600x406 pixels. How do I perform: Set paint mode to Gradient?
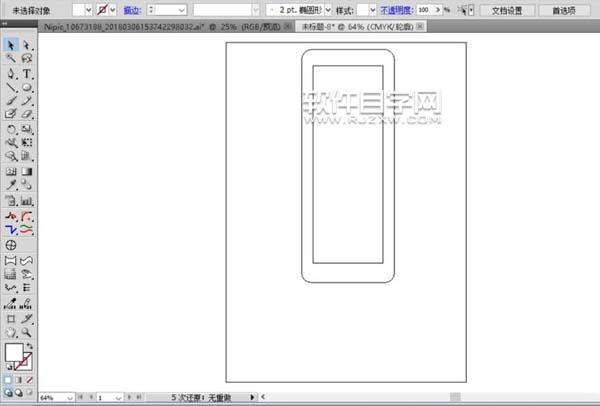pos(18,380)
